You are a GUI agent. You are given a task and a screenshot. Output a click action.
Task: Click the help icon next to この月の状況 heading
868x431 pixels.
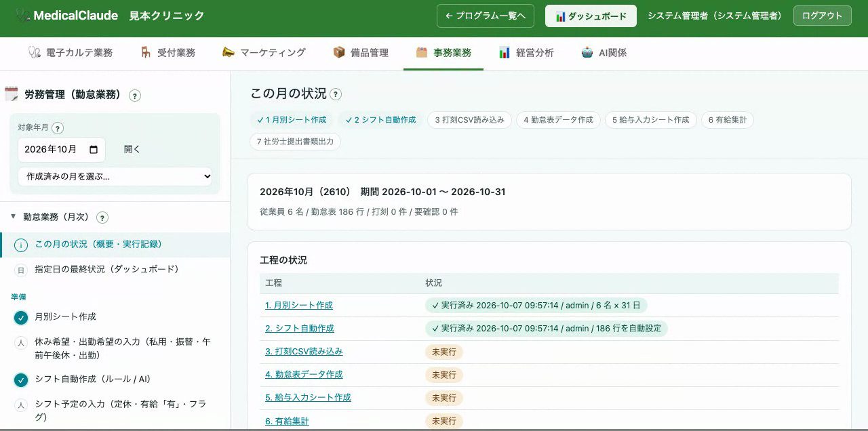click(336, 94)
